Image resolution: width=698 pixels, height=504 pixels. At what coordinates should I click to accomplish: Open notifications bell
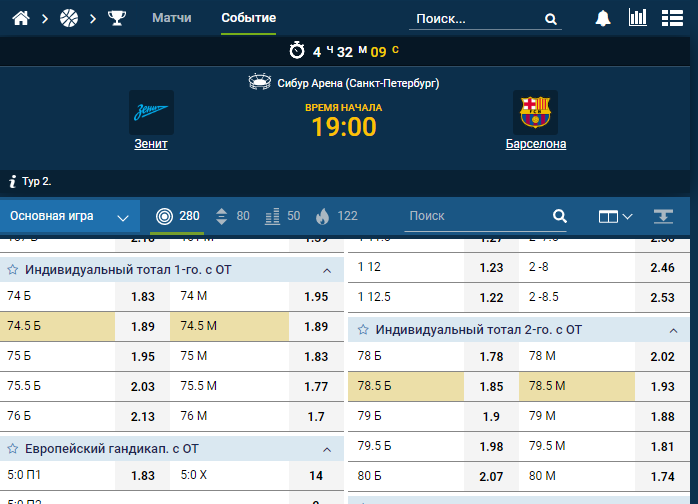603,18
